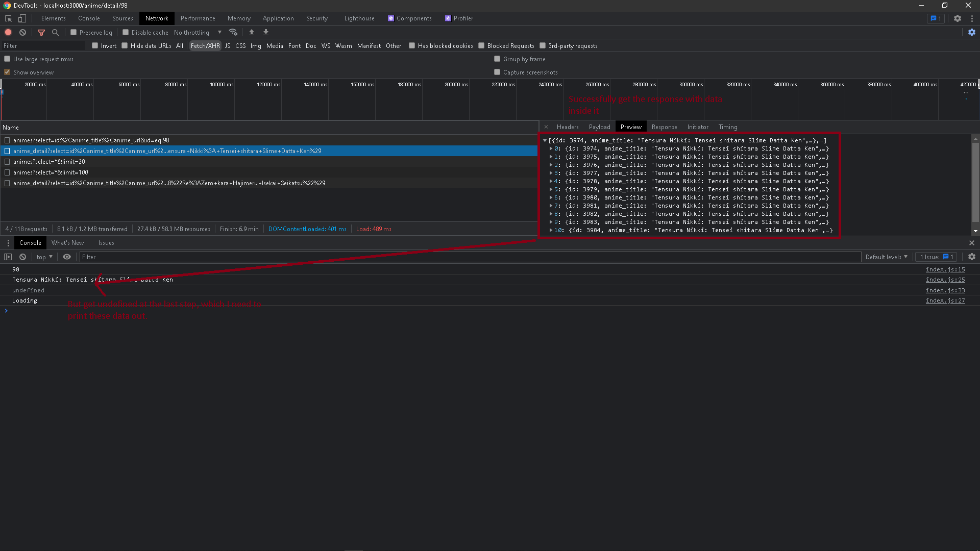Viewport: 980px width, 551px height.
Task: Select request ending with id=eq.98
Action: pos(269,140)
